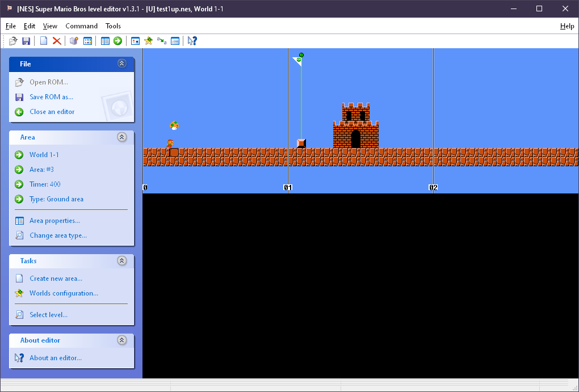Click the magnifier icon beside Change area type
This screenshot has width=579, height=392.
coord(19,235)
